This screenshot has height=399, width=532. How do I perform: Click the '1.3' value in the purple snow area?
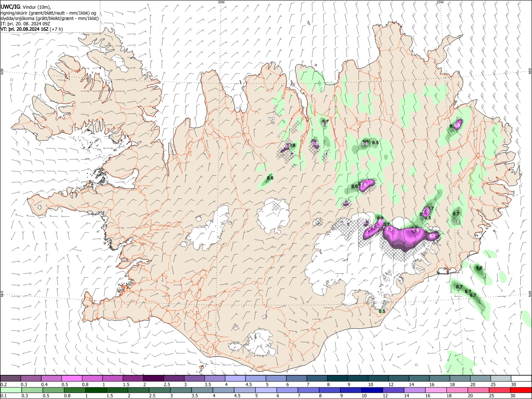[389, 229]
